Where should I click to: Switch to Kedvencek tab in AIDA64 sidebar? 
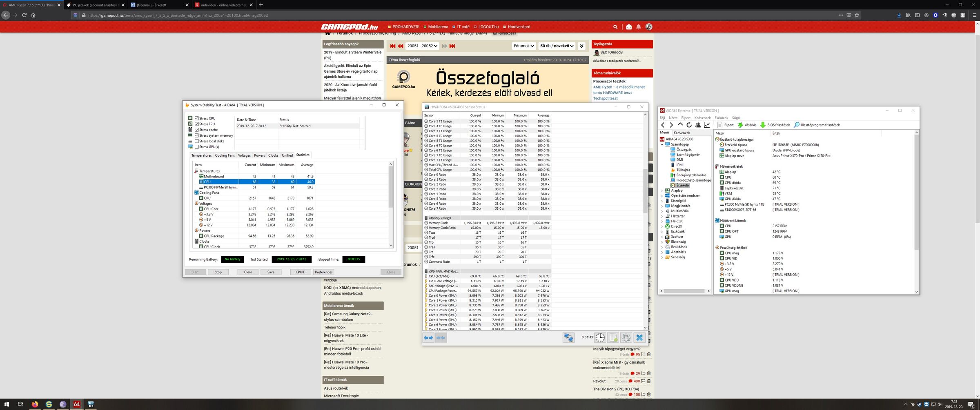(x=682, y=133)
